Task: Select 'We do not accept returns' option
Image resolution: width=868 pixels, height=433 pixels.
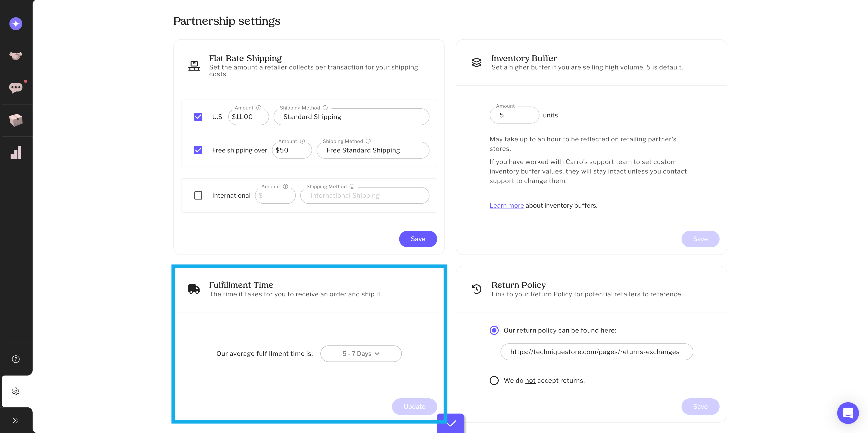Action: (x=494, y=381)
